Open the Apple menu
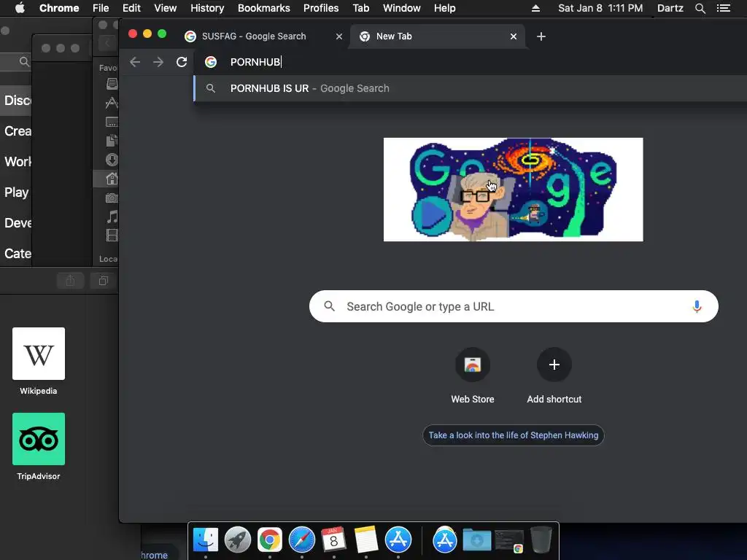 [x=20, y=8]
